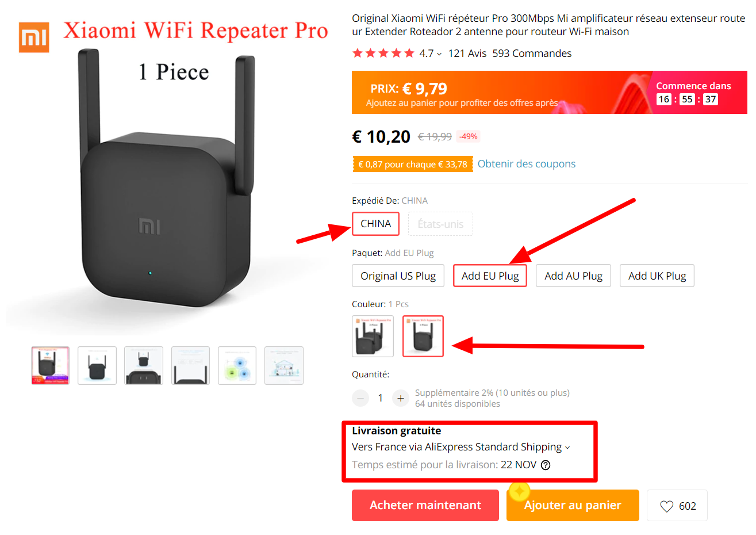Decrease quantity with the minus icon
756x535 pixels.
pyautogui.click(x=360, y=398)
